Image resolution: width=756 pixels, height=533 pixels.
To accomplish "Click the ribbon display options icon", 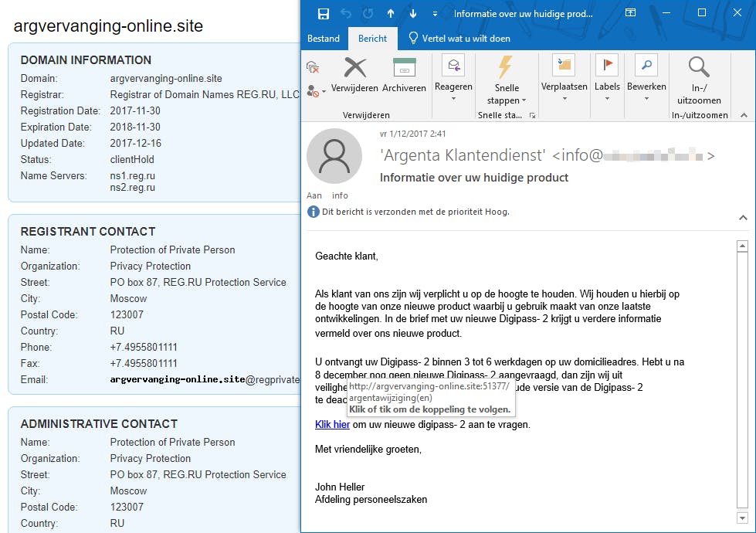I will (630, 12).
